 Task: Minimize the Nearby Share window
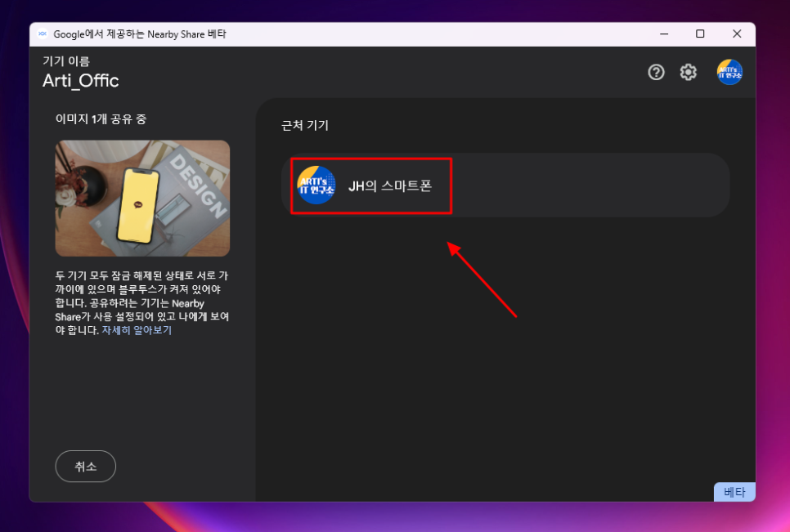point(664,34)
